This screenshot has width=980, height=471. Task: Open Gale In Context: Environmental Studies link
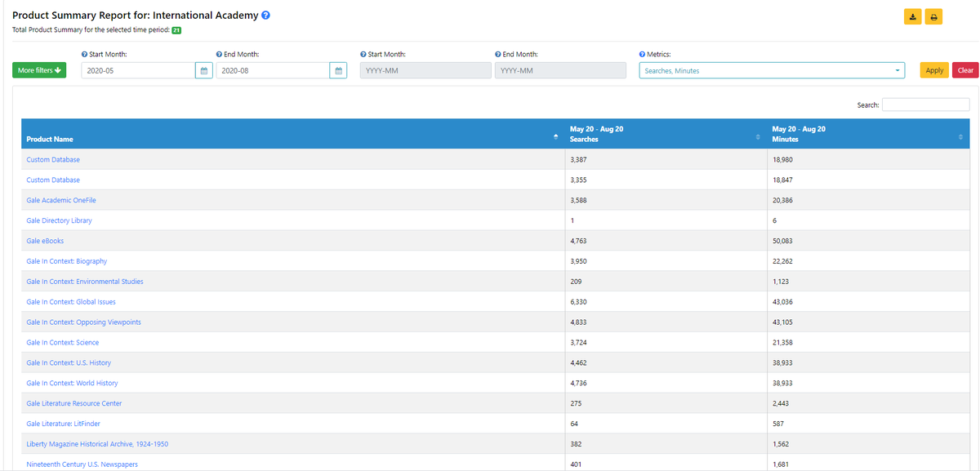pyautogui.click(x=85, y=282)
